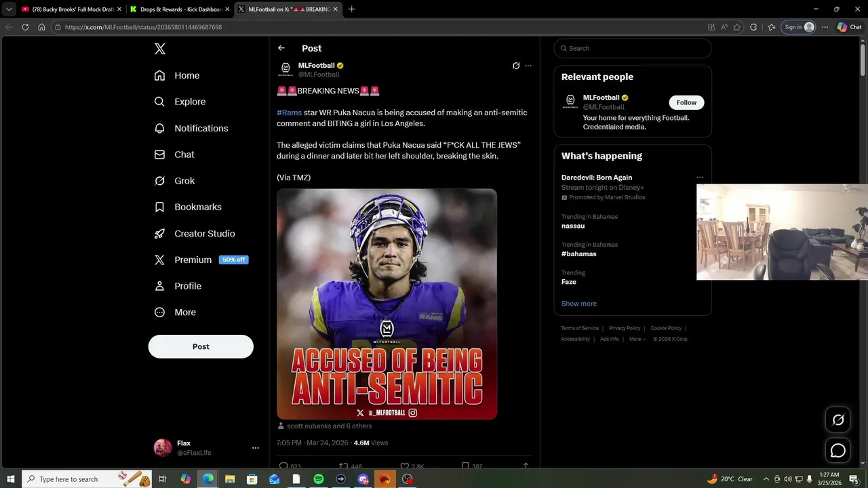
Task: Open the Ads info footer link
Action: [610, 339]
